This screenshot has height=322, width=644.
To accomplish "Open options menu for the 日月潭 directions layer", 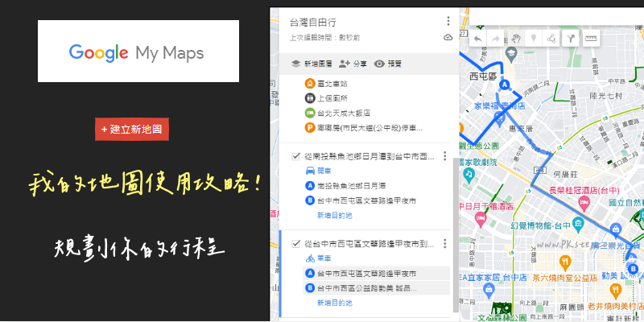I will point(444,156).
